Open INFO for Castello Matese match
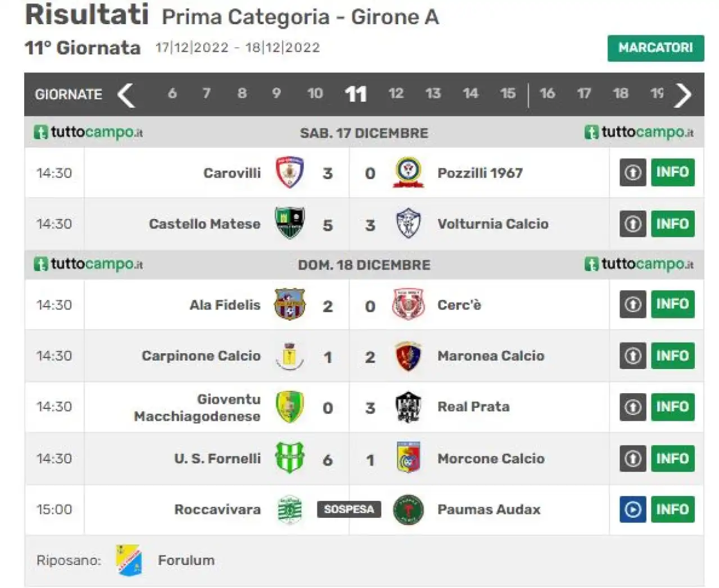This screenshot has width=719, height=588. tap(672, 224)
